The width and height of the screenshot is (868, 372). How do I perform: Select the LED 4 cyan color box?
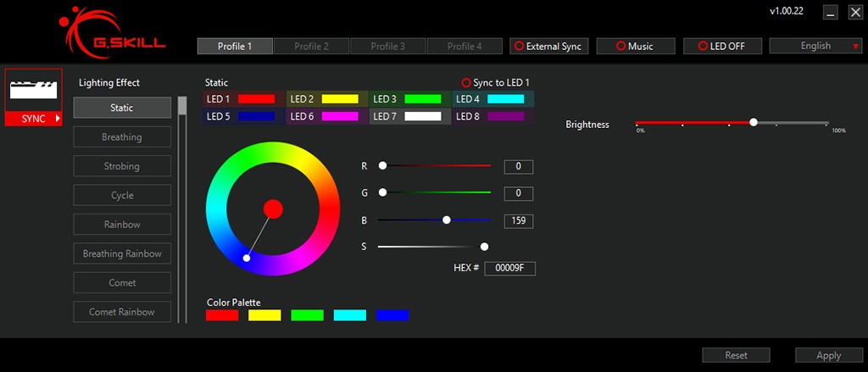pos(505,99)
